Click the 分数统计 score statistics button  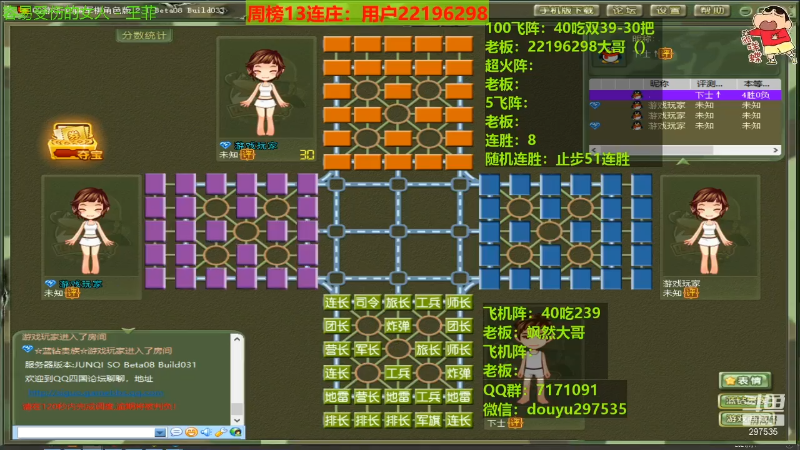(x=144, y=35)
